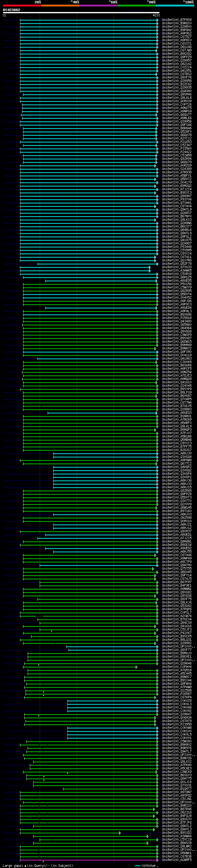
Task: Click hit label UniRef100_B6SKR6
Action: 177,365
